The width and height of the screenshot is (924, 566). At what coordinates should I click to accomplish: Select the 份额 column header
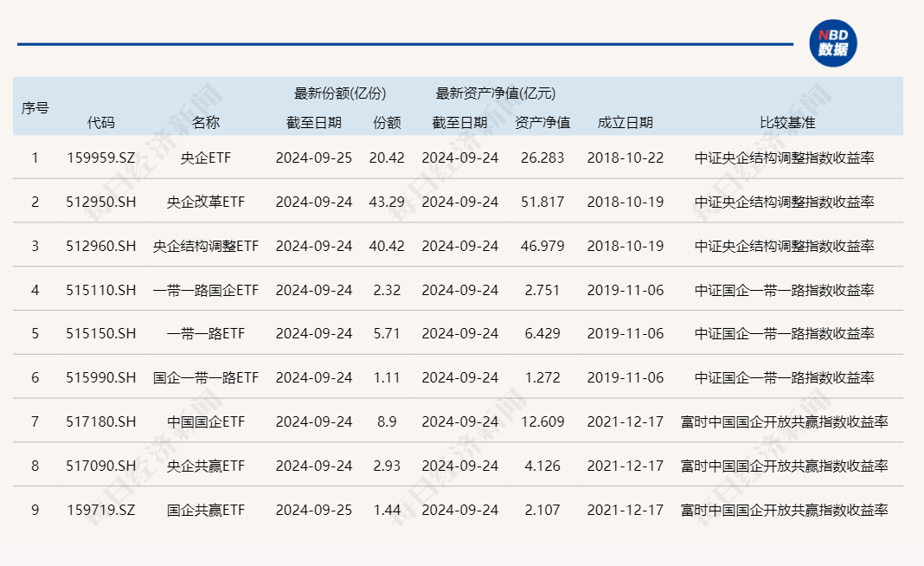[x=387, y=123]
